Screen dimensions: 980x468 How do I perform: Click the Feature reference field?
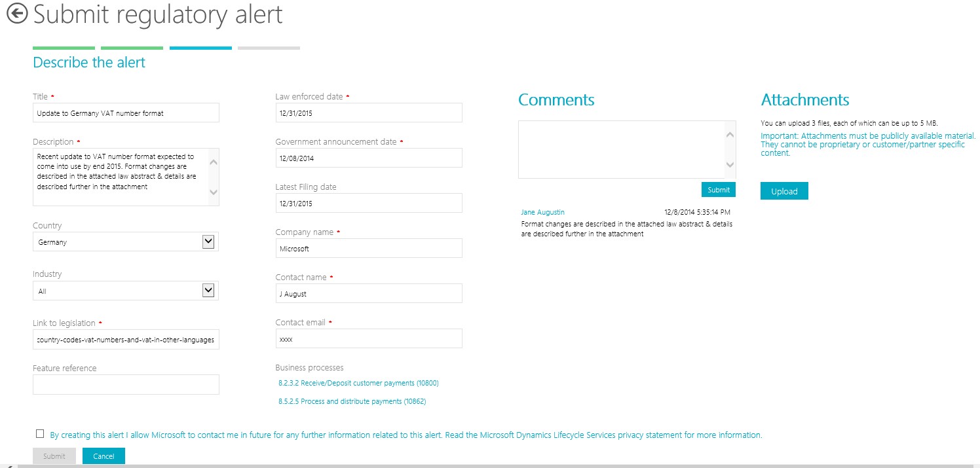pos(126,385)
